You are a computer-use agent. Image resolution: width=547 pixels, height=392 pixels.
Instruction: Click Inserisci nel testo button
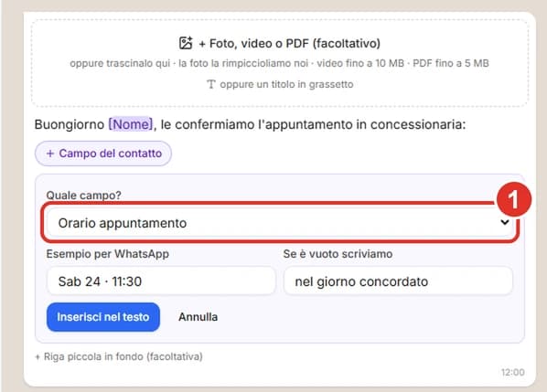pos(103,317)
